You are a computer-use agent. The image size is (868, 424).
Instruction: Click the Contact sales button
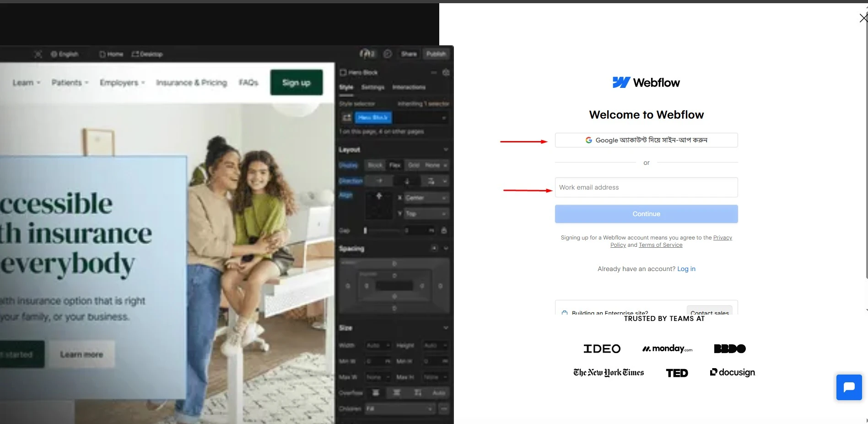point(709,310)
